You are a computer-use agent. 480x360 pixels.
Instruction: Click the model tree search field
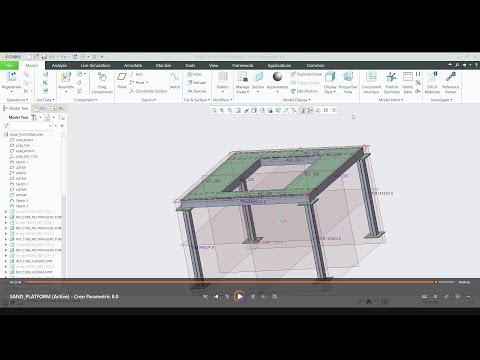31,126
